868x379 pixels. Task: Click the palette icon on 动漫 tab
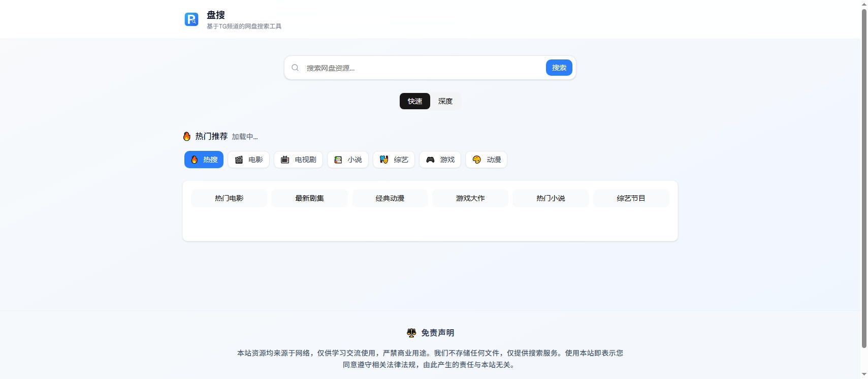476,160
